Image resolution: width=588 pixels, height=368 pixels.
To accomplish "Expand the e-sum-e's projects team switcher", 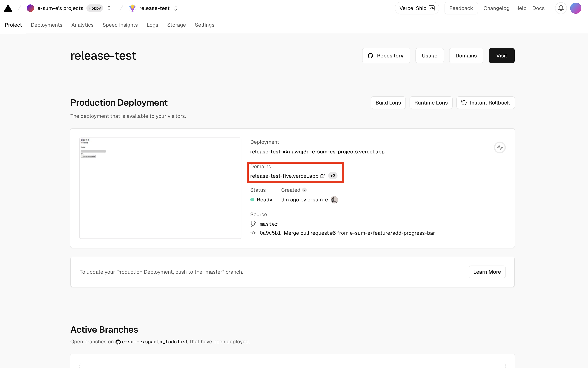I will [109, 8].
